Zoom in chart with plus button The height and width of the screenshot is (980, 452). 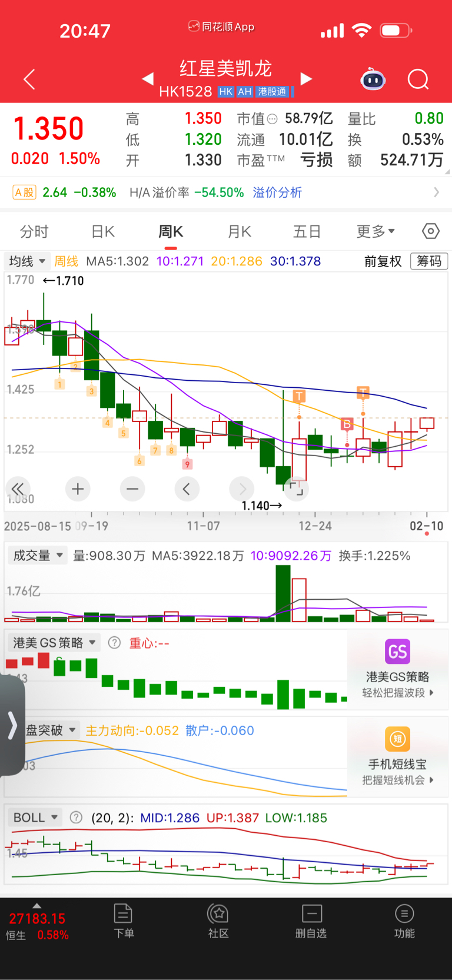click(x=78, y=489)
